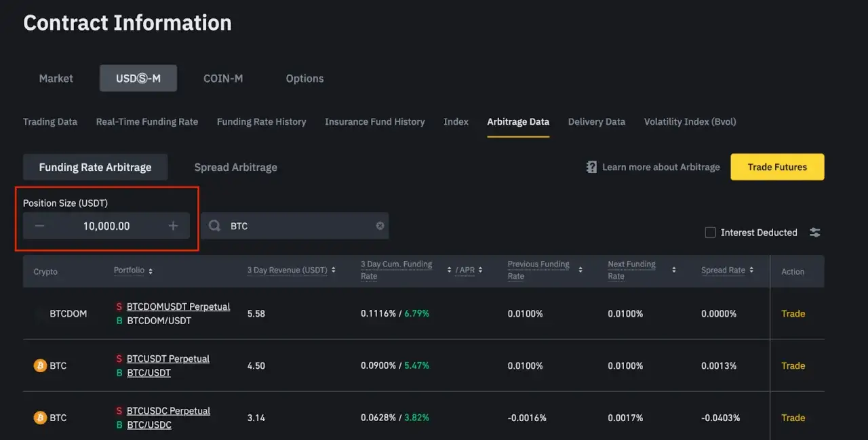Click the question mark icon near Learn more
Viewport: 868px width, 440px height.
click(591, 167)
